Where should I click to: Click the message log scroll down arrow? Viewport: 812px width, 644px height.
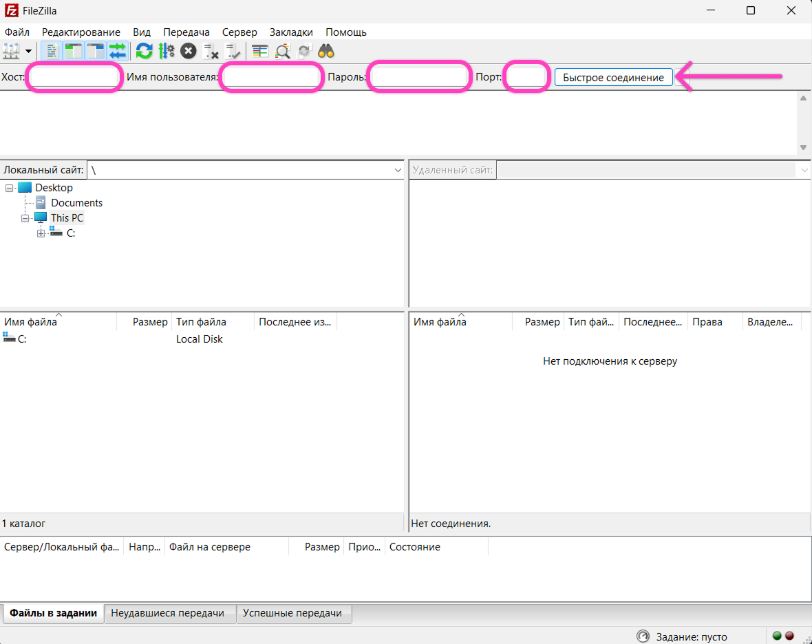803,147
